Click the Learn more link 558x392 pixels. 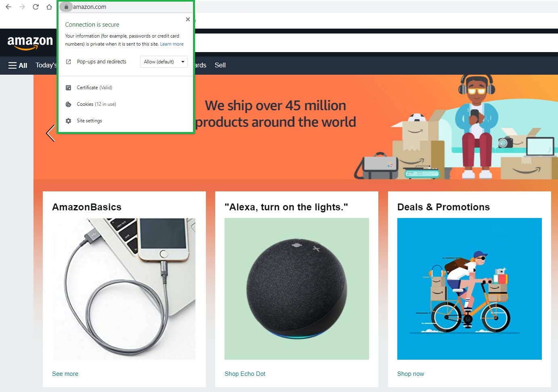pyautogui.click(x=172, y=44)
